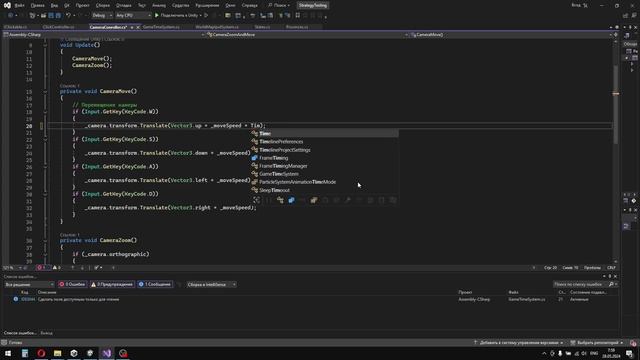
Task: Open the Tools (Средства) menu
Action: [180, 6]
